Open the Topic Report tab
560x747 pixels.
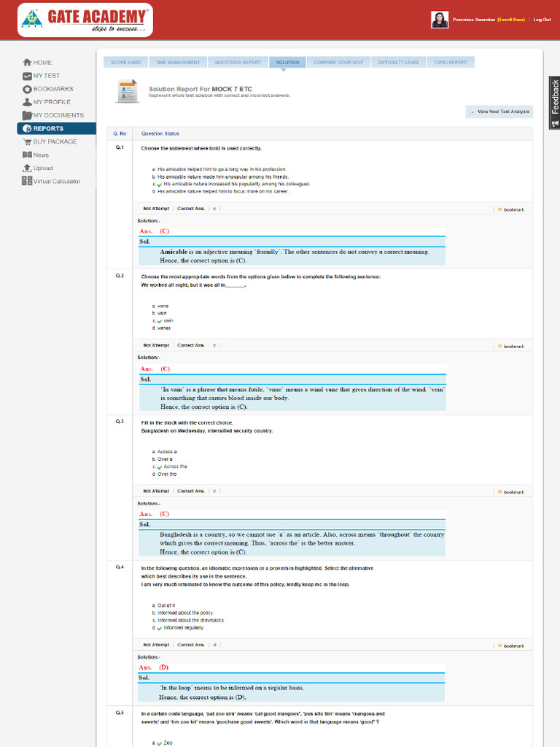pos(451,63)
